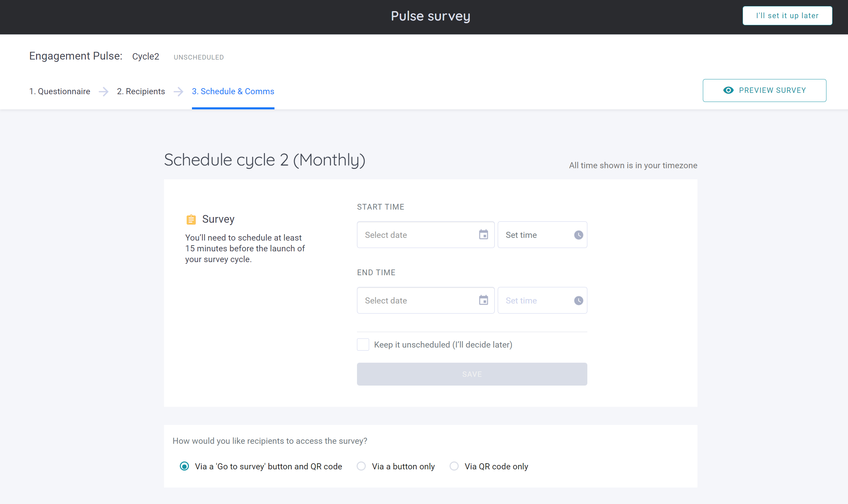Click the Recipients step icon
Image resolution: width=848 pixels, height=504 pixels.
tap(140, 91)
